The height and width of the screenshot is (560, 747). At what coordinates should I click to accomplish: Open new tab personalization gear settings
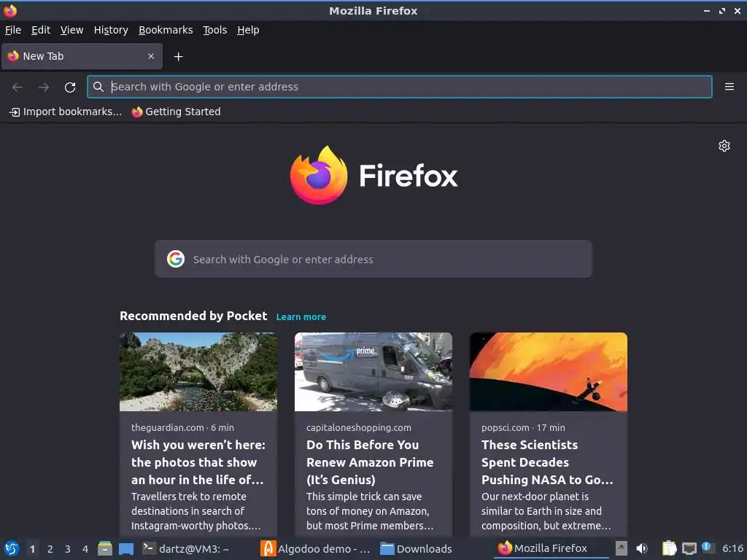click(724, 146)
